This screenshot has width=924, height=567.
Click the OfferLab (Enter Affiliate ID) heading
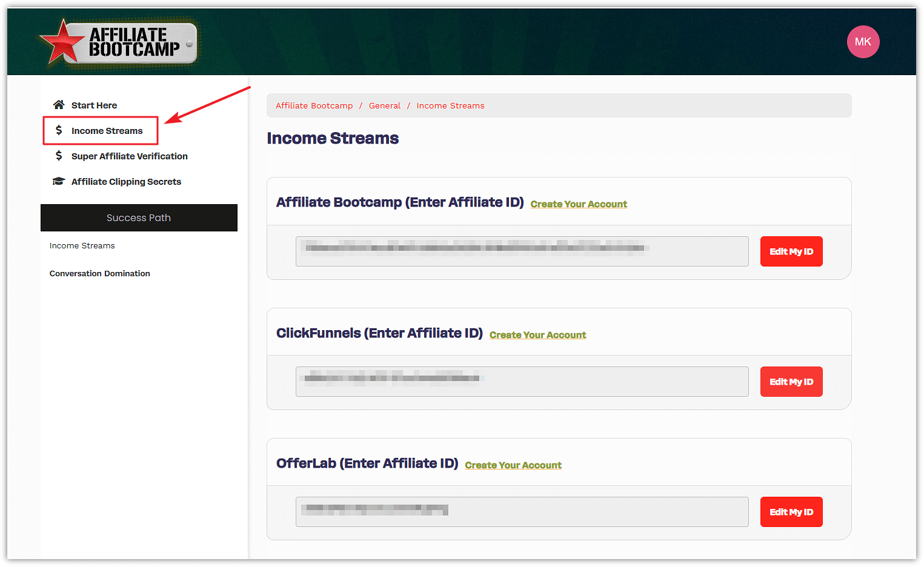(367, 463)
